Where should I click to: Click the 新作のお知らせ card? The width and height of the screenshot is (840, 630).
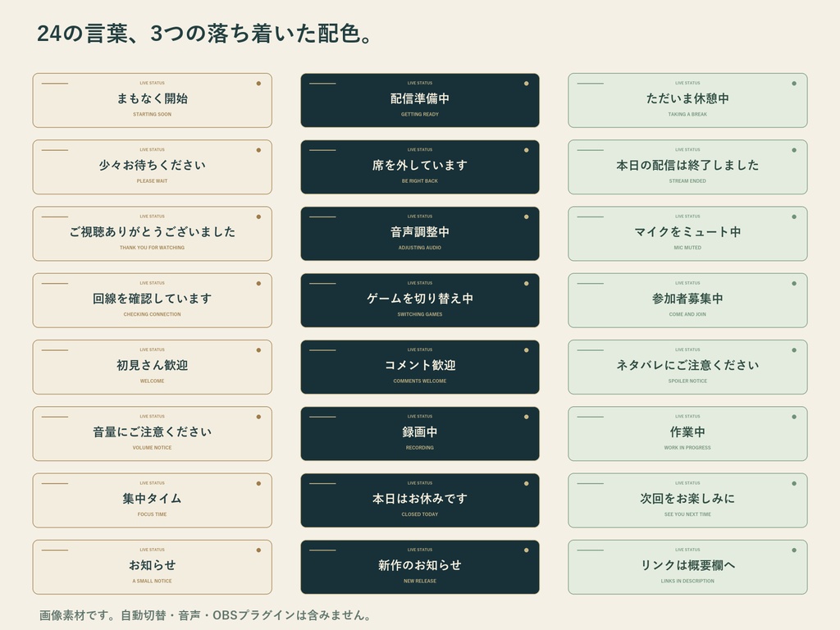click(420, 567)
